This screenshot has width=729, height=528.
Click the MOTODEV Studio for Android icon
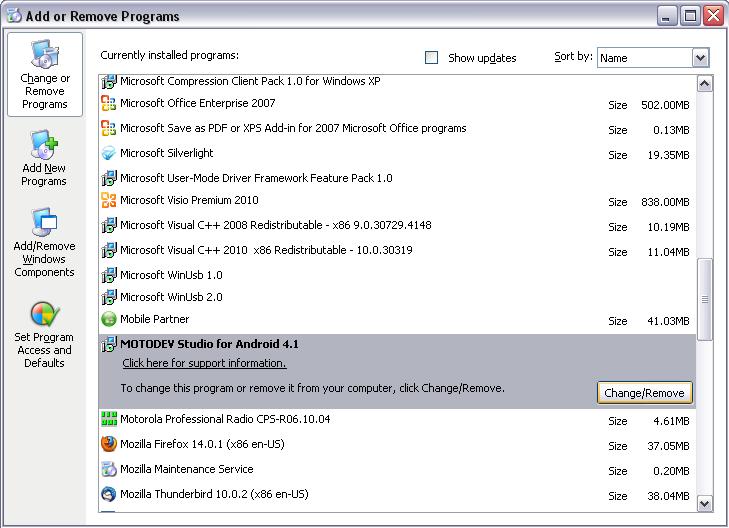click(109, 344)
